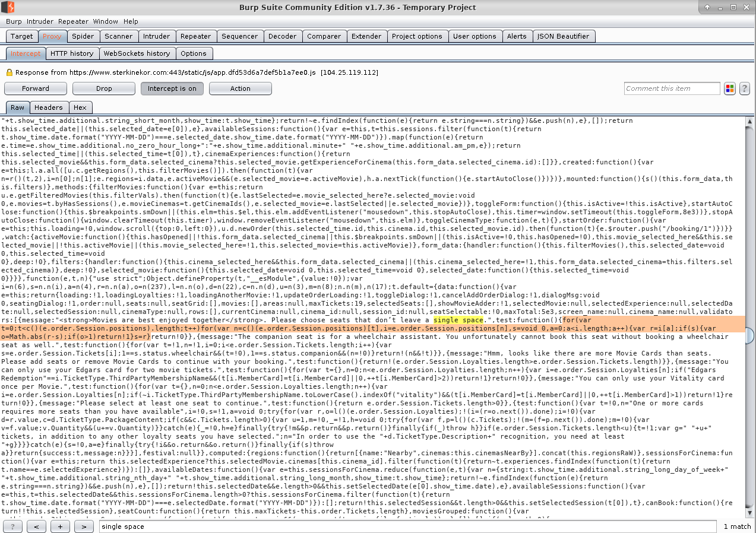This screenshot has width=756, height=533.
Task: Switch to the Spider tab
Action: click(83, 36)
